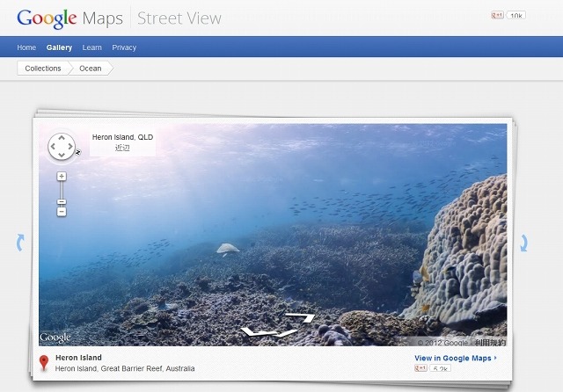
Task: Show the previous gallery image with the left arrow
Action: point(20,243)
